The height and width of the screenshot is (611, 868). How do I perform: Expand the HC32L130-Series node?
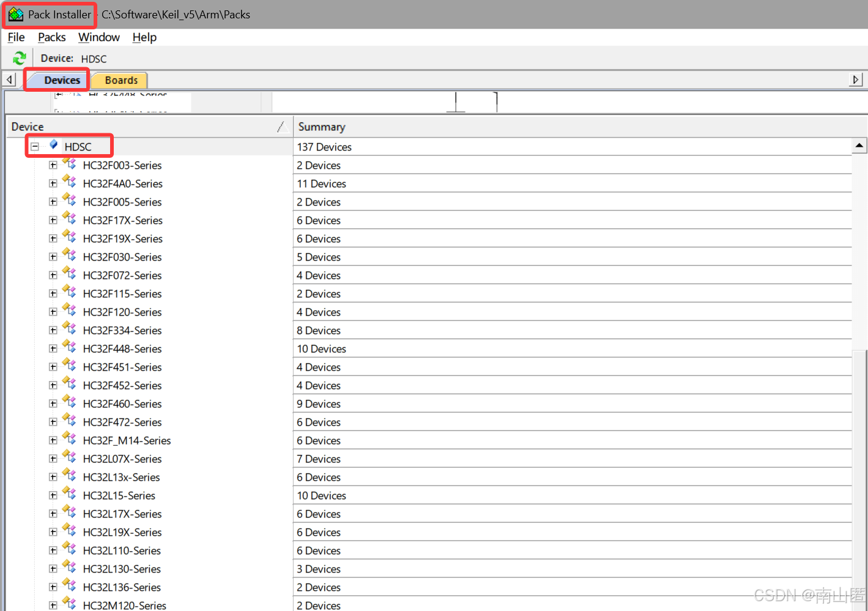[53, 569]
